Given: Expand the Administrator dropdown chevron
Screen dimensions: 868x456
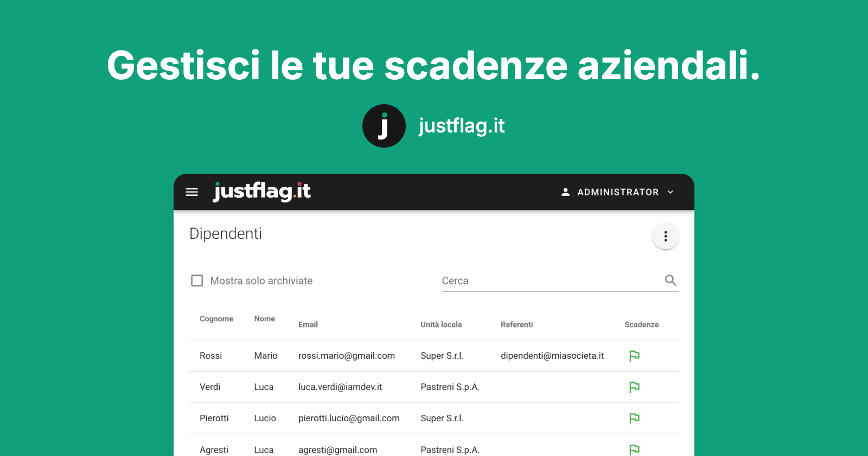Looking at the screenshot, I should (671, 192).
